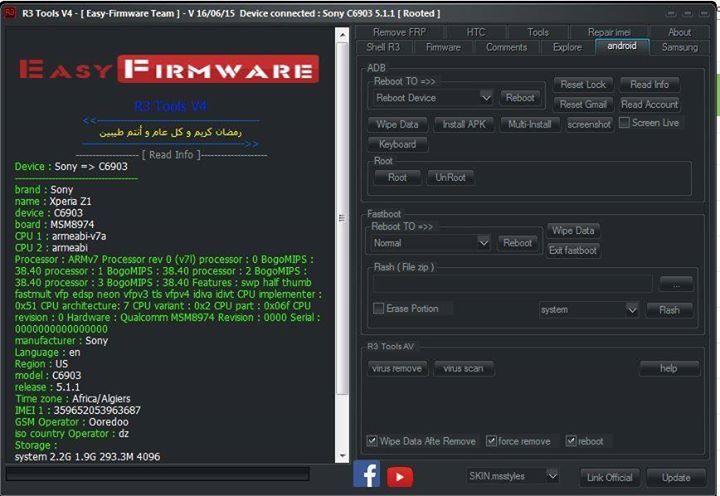720x496 pixels.
Task: Switch to the Explore tab
Action: click(567, 47)
